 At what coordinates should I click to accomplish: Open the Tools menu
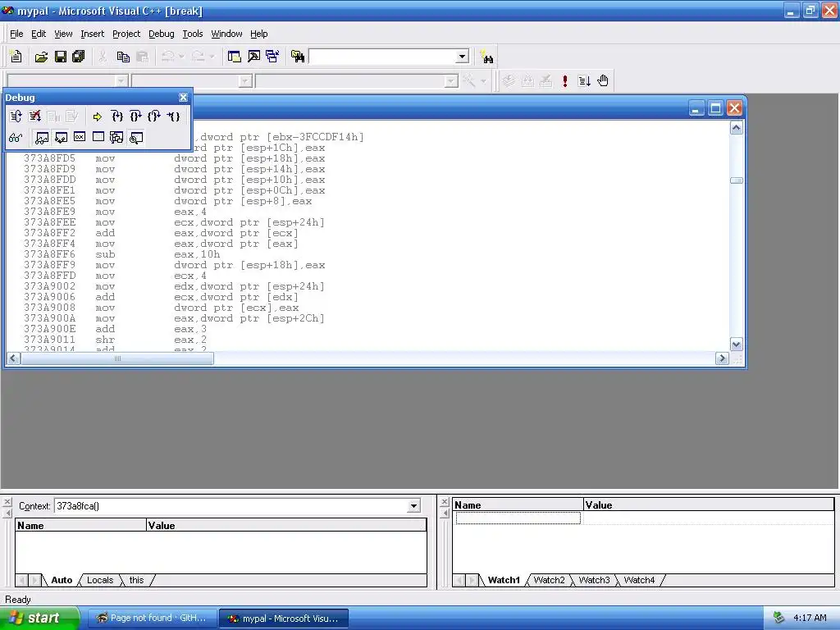click(192, 34)
